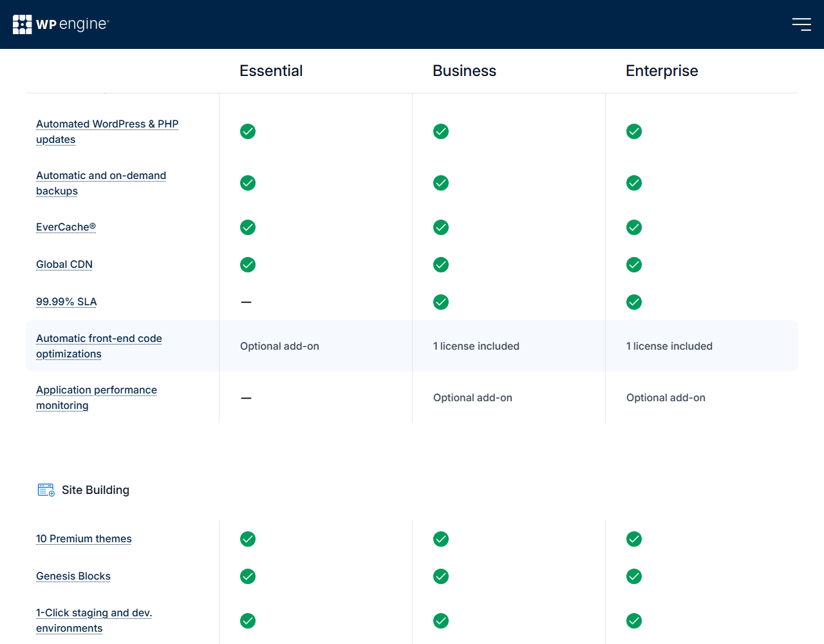Click the 10 Premium themes link
824x644 pixels.
coord(84,539)
